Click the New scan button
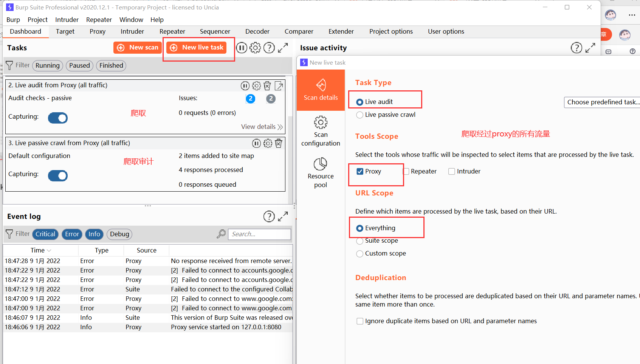The width and height of the screenshot is (640, 364). tap(138, 48)
